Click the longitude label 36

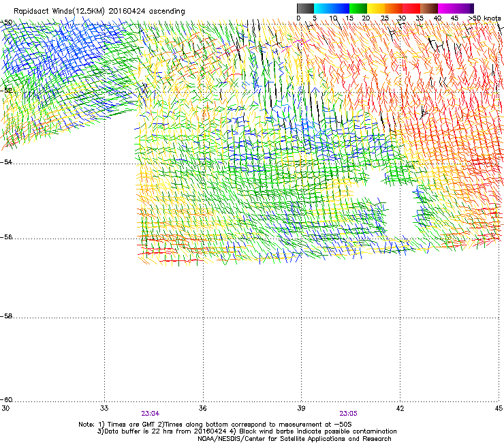click(x=202, y=408)
